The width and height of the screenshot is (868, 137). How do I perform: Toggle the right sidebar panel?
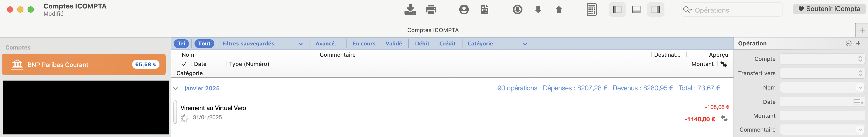[x=655, y=9]
